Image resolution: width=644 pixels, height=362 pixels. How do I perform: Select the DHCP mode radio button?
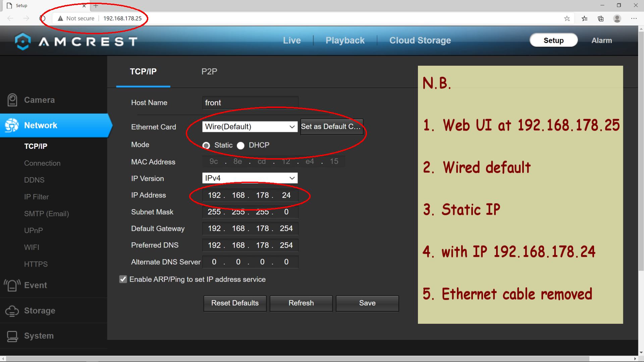(x=240, y=145)
